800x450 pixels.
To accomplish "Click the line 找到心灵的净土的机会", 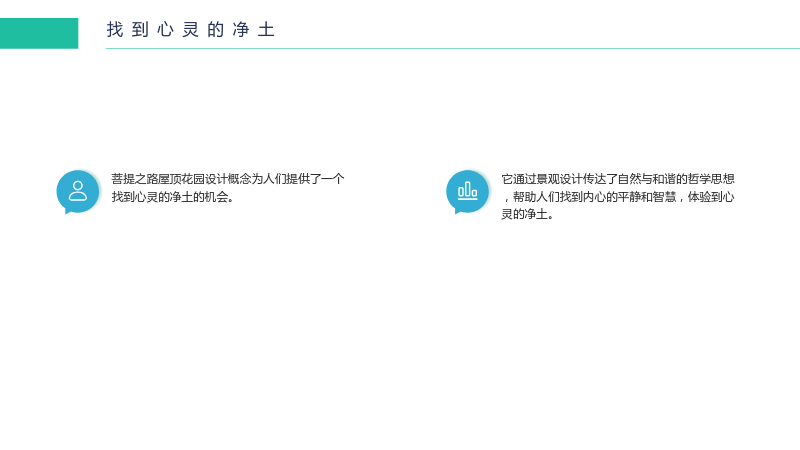I will click(173, 197).
